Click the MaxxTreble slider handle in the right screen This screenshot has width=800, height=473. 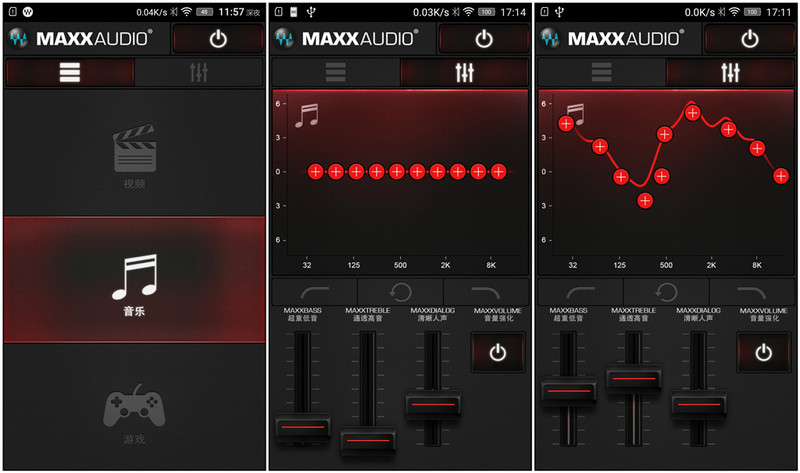click(x=634, y=379)
